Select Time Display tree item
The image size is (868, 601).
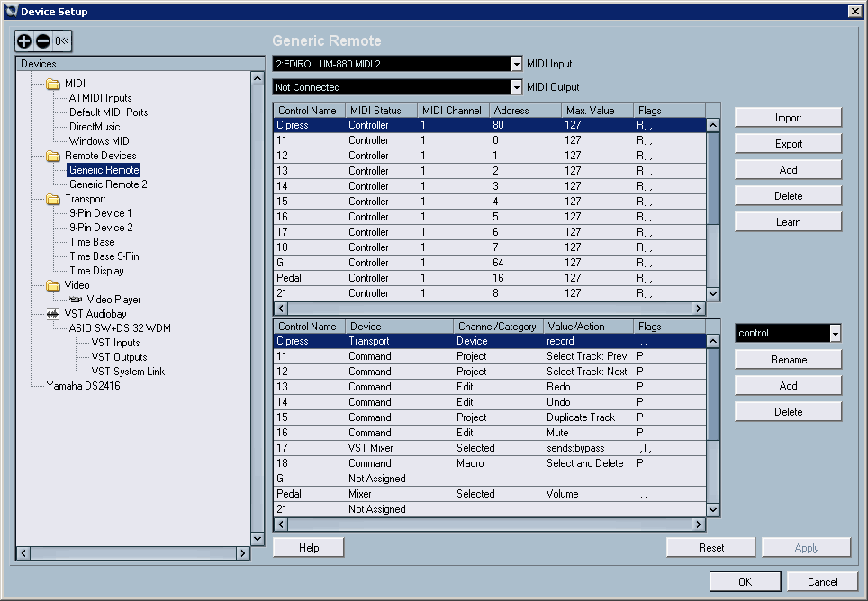point(96,271)
